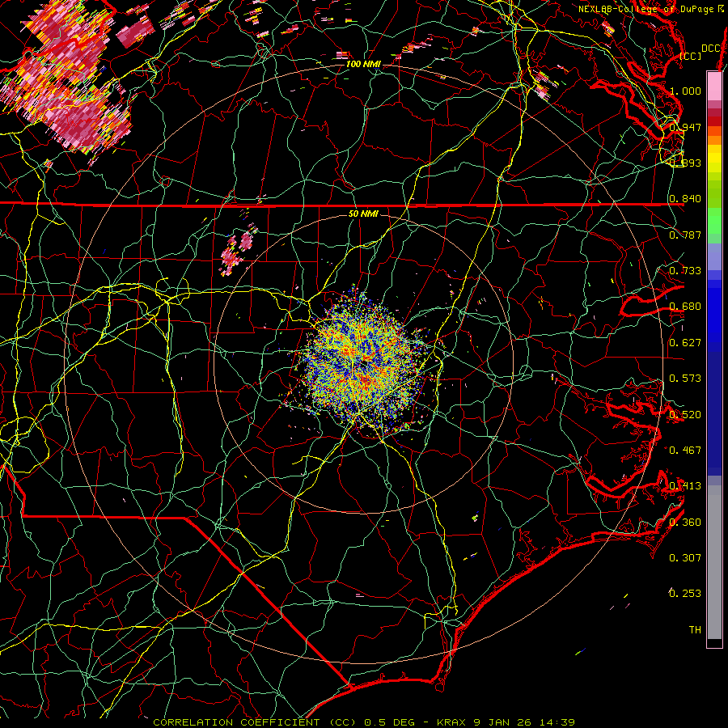728x728 pixels.
Task: Select the 0.573 legend value
Action: (x=685, y=378)
